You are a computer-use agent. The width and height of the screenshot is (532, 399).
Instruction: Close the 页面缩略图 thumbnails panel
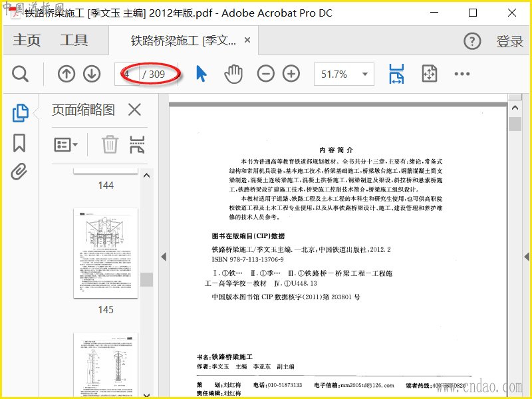135,110
